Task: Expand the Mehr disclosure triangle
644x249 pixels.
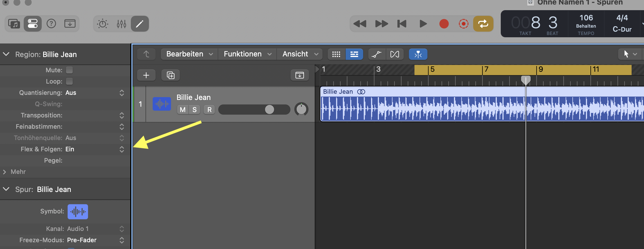Action: coord(4,172)
